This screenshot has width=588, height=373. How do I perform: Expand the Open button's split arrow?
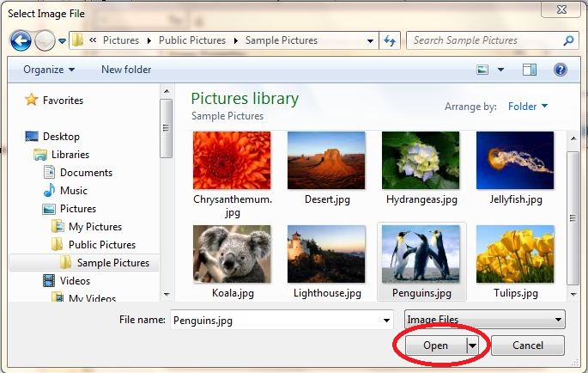(471, 345)
